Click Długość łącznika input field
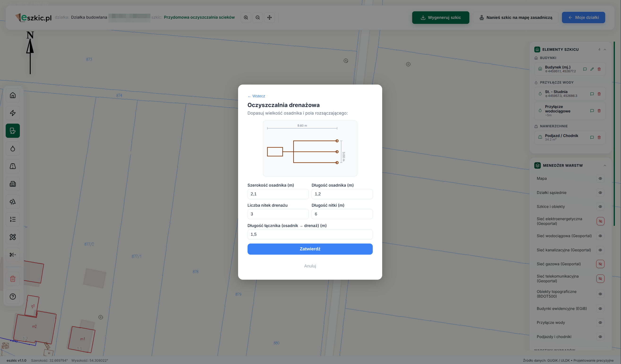This screenshot has width=621, height=364. 310,234
